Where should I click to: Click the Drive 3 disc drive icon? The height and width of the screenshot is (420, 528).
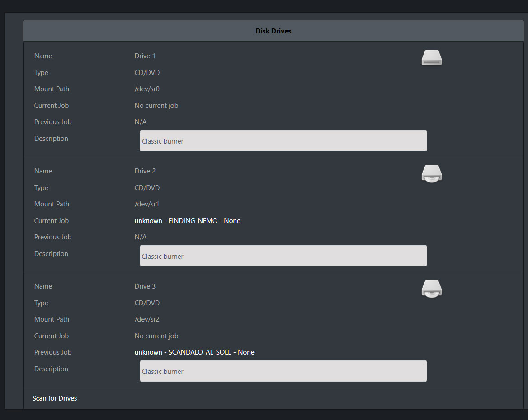pos(431,289)
